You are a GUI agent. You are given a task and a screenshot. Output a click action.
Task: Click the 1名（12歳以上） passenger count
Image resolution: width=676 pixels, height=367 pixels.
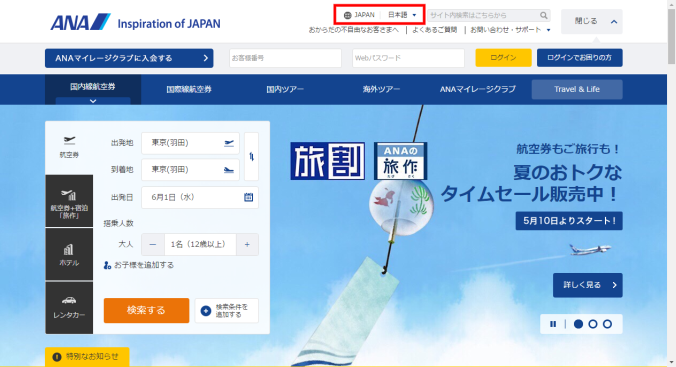click(200, 245)
